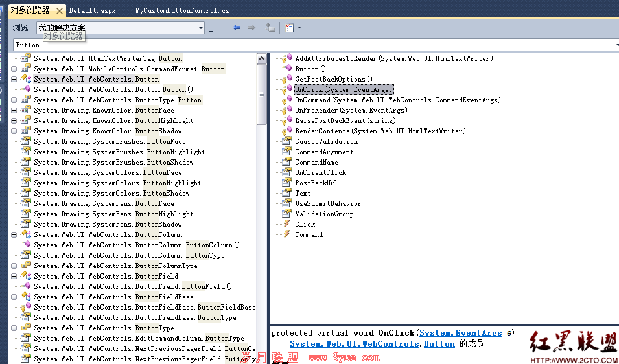Click the blue Back navigation arrow
Viewport: 619px width, 364px height.
tap(237, 28)
